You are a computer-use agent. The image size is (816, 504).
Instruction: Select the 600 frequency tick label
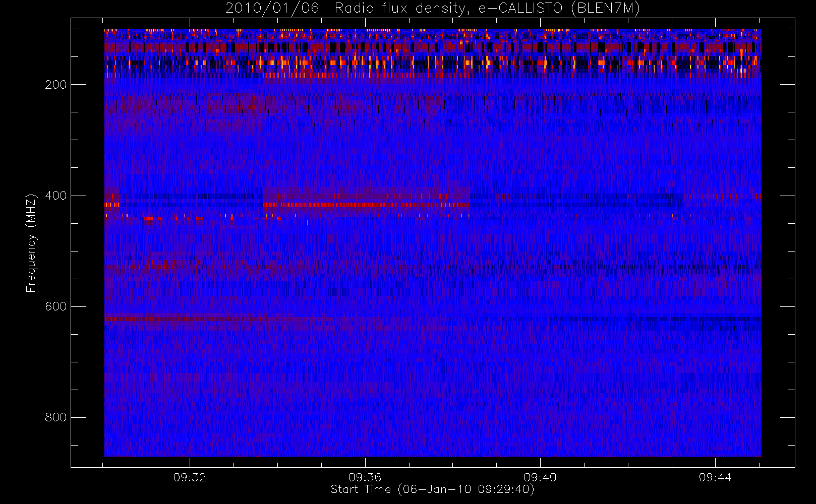56,306
